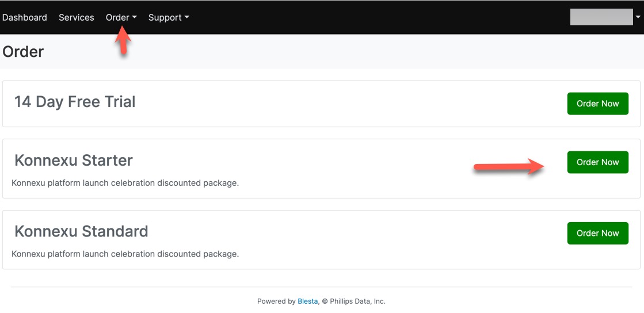Expand the Order dropdown menu

tap(117, 17)
